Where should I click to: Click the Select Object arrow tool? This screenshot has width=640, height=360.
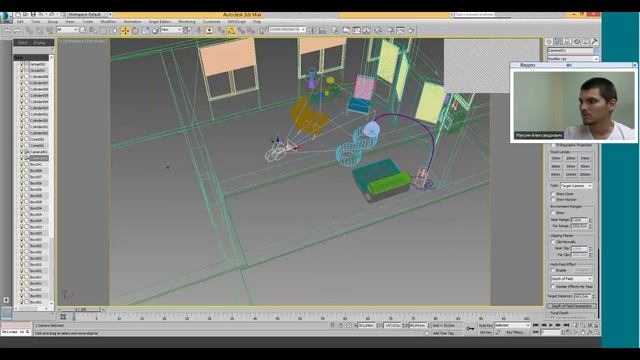83,31
